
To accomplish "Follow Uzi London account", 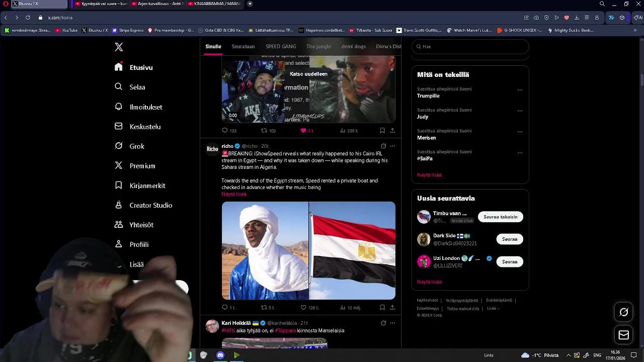I will coord(510,261).
